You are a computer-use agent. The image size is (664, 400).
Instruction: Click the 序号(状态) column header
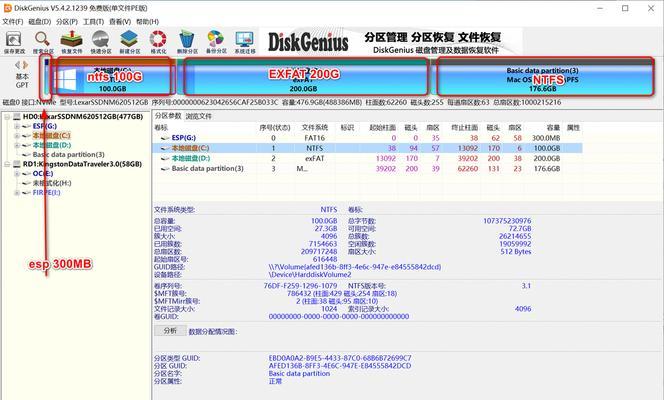274,127
